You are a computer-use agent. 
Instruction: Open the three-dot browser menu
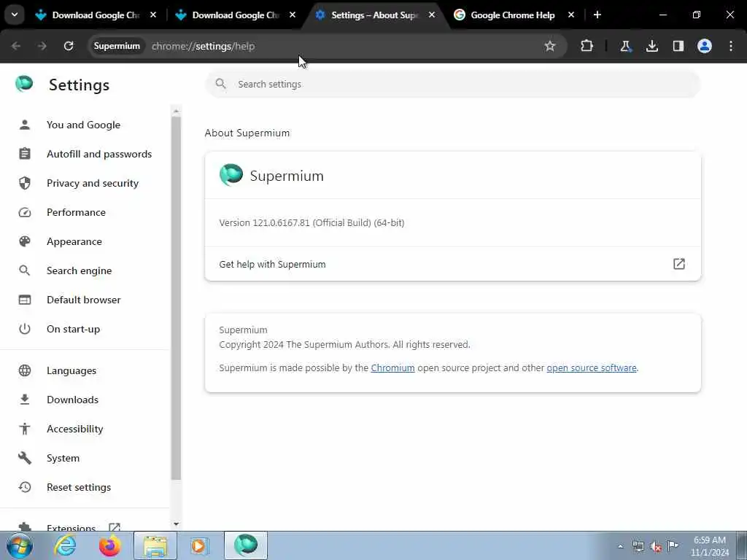pyautogui.click(x=731, y=46)
